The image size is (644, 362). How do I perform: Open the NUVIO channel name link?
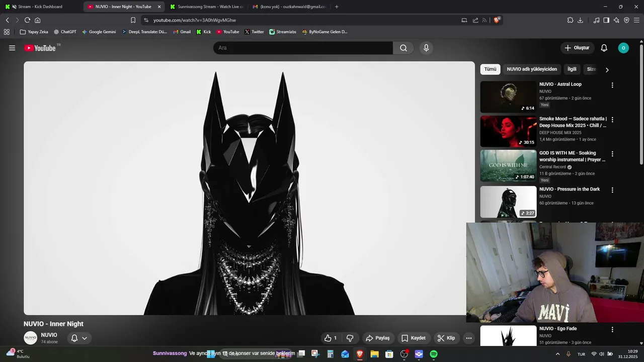click(49, 335)
